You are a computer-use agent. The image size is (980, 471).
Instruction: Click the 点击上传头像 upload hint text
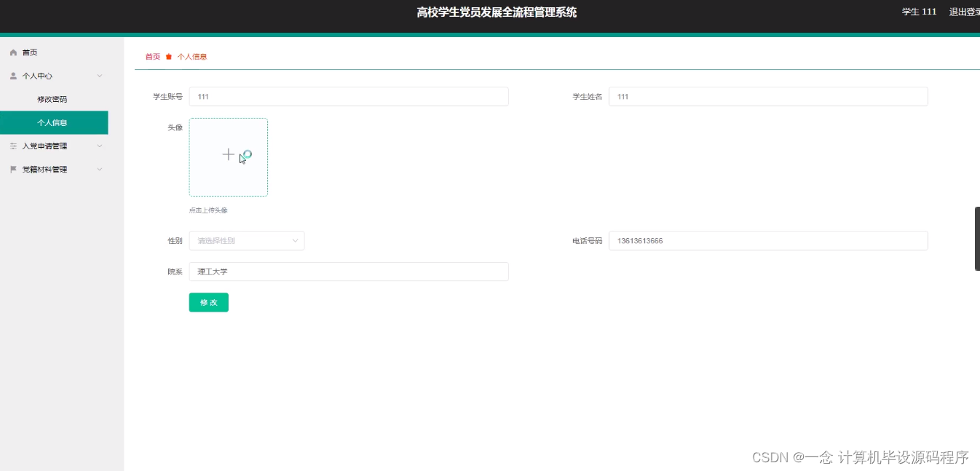click(x=210, y=210)
